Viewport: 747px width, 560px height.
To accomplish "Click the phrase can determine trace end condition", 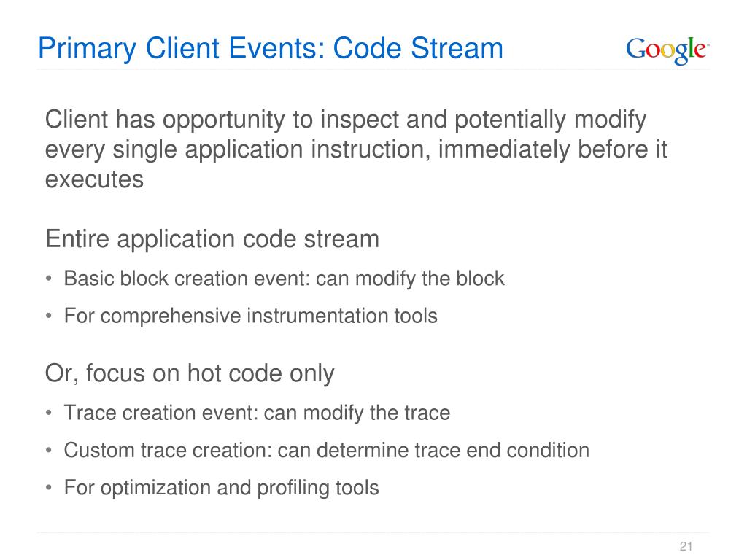I will (433, 451).
